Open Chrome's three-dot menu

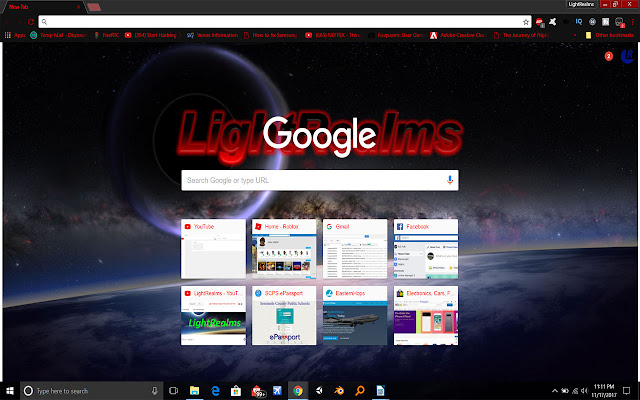point(633,22)
